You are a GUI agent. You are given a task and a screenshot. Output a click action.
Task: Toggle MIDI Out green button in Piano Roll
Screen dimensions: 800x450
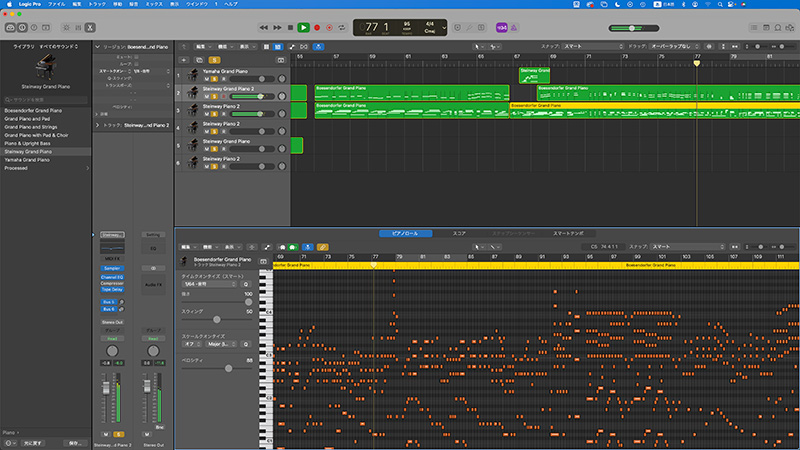[x=293, y=247]
